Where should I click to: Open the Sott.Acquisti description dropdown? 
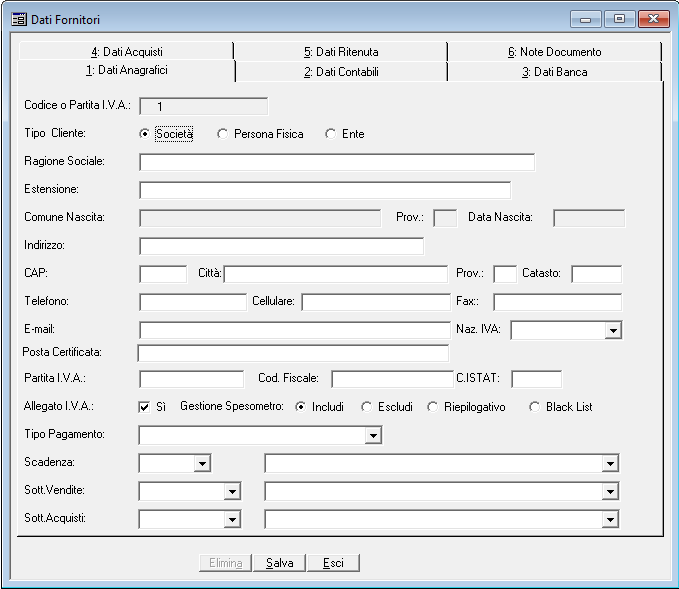610,519
